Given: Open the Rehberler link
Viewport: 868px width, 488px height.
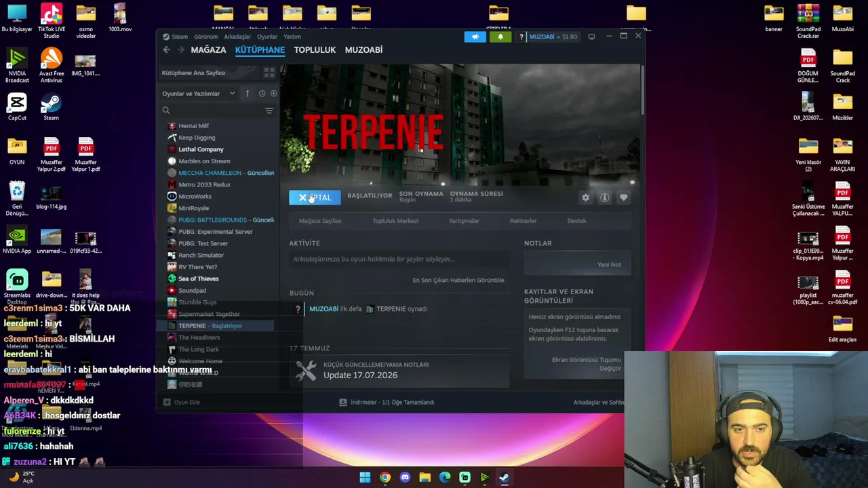Looking at the screenshot, I should pos(524,221).
